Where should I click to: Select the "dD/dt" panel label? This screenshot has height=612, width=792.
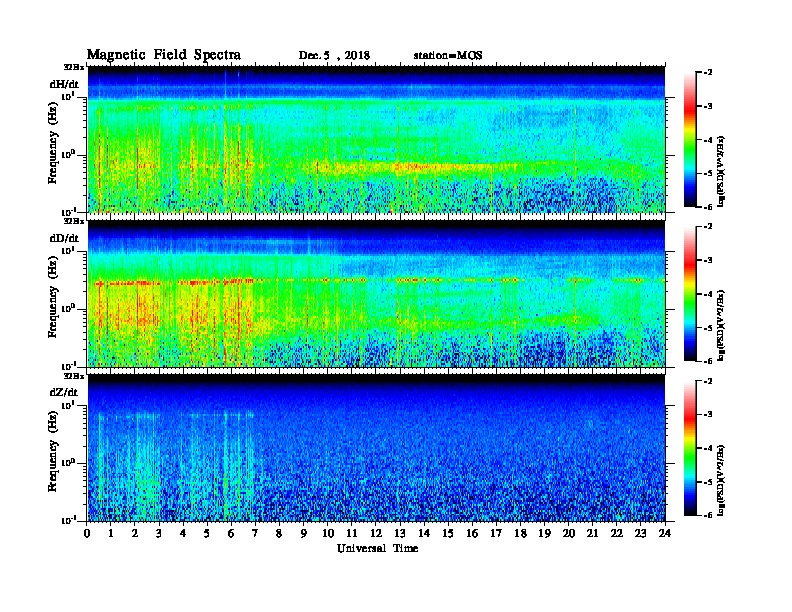64,238
